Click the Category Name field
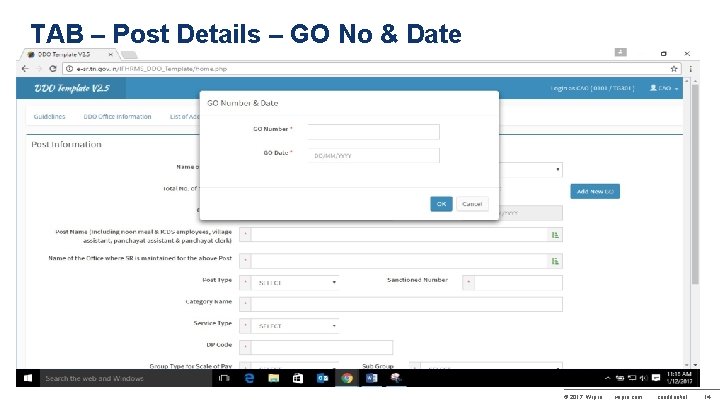Screen dimensions: 720x405 (406, 304)
